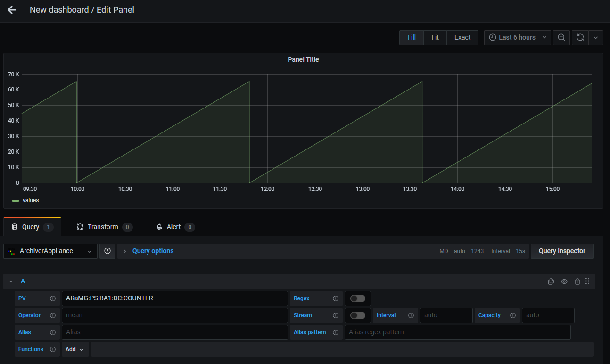Duplicate query A using the copy icon
Image resolution: width=610 pixels, height=364 pixels.
click(551, 281)
